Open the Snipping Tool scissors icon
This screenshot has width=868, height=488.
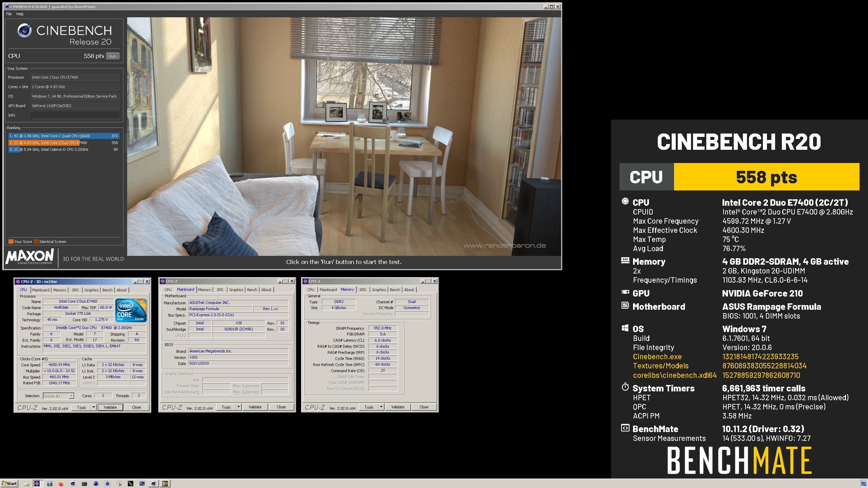[119, 484]
